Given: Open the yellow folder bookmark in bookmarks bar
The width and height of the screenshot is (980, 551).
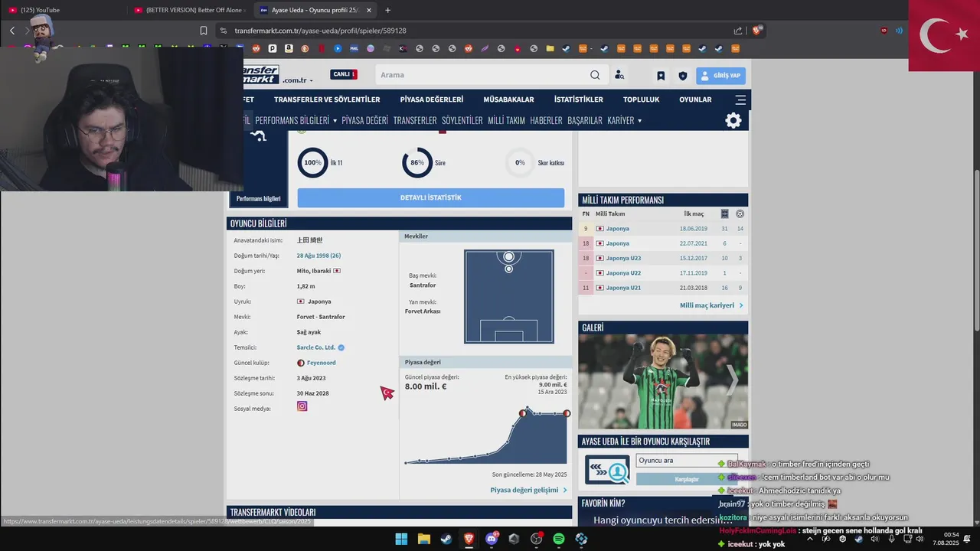Looking at the screenshot, I should 550,48.
